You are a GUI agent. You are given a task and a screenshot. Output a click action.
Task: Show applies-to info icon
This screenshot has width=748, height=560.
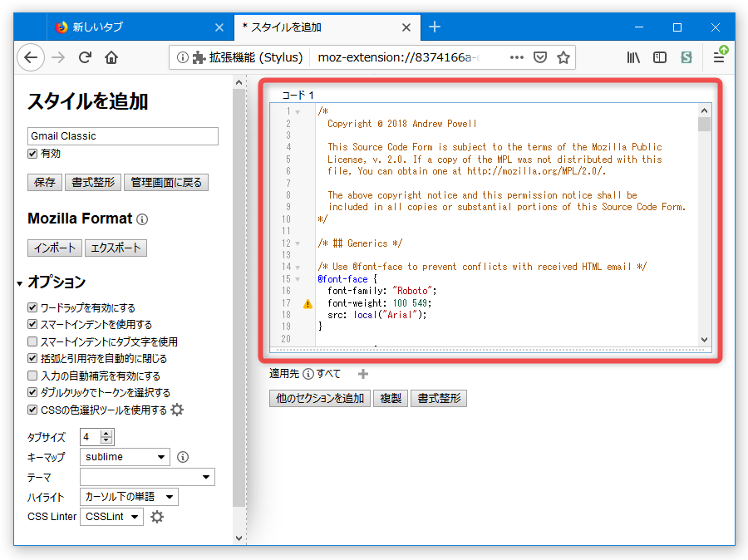(308, 374)
